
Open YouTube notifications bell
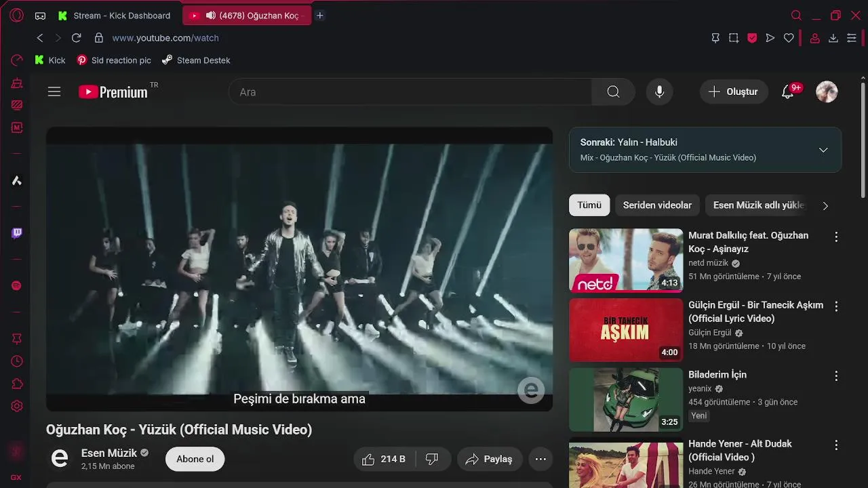click(788, 91)
